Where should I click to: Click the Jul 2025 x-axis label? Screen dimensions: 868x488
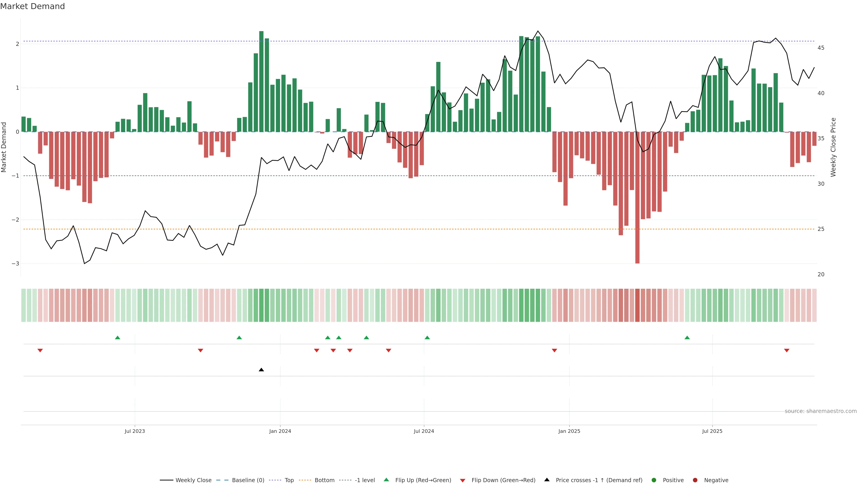click(x=712, y=431)
